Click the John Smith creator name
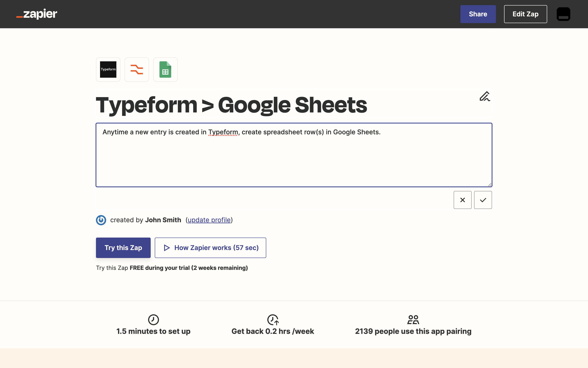This screenshot has height=368, width=588. tap(163, 220)
